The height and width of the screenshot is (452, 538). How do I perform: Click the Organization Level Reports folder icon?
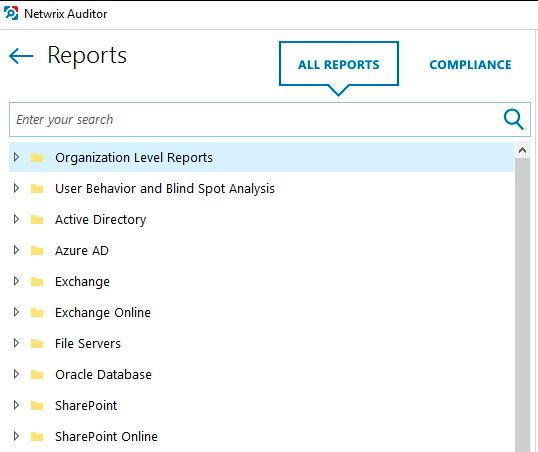point(37,158)
